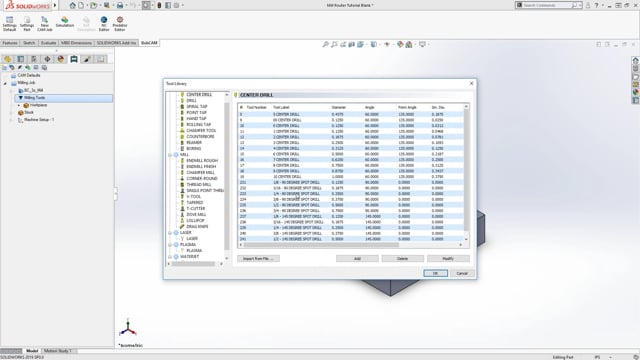The height and width of the screenshot is (360, 640).
Task: Click Edit Appearance color ball icon
Action: (400, 44)
